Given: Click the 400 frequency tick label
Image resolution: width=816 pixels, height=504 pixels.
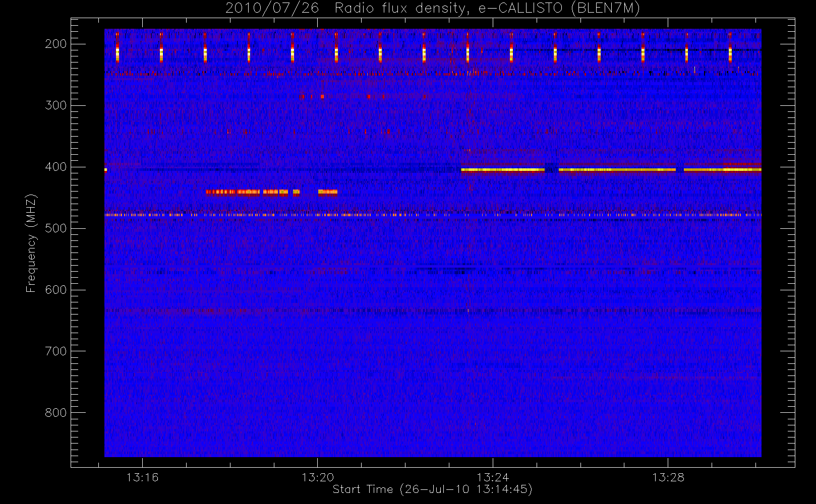Looking at the screenshot, I should click(56, 167).
